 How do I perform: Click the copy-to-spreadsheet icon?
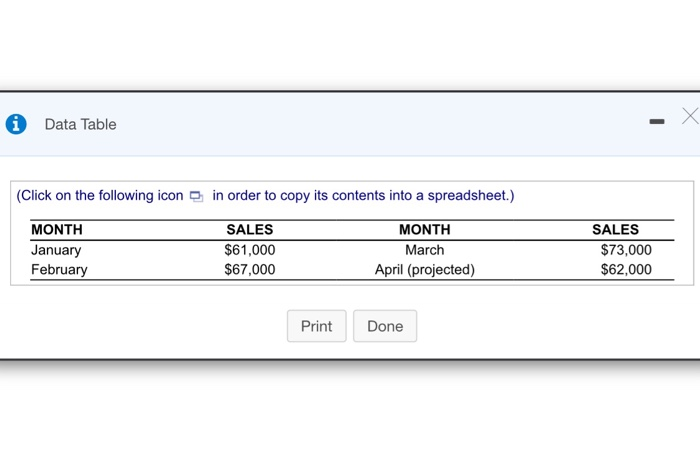[196, 196]
